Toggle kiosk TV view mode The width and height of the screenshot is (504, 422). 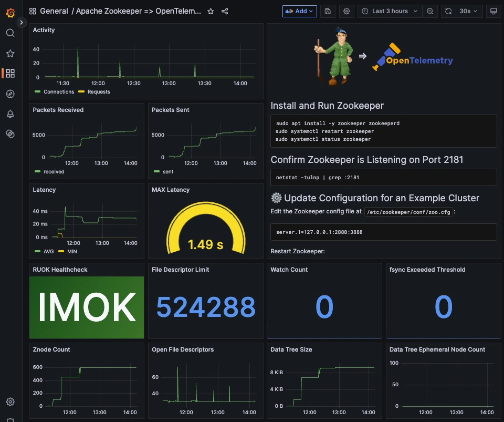(493, 11)
